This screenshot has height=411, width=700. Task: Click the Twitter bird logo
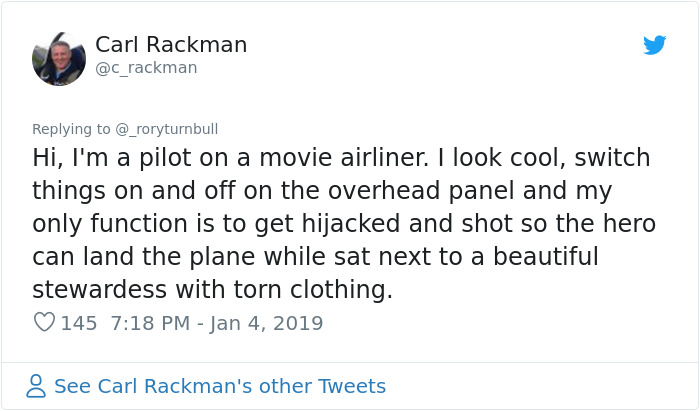click(x=654, y=45)
